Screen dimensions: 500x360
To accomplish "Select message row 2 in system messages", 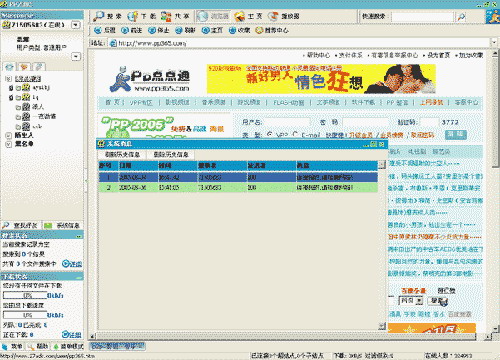I will pos(238,188).
